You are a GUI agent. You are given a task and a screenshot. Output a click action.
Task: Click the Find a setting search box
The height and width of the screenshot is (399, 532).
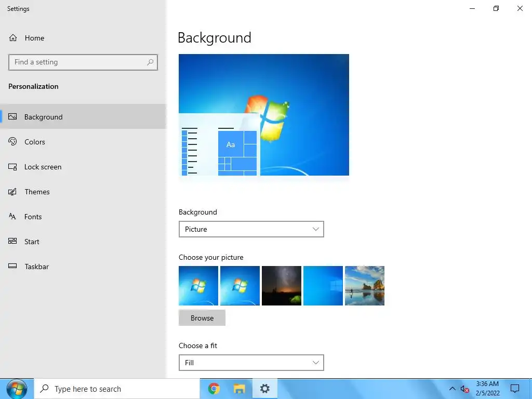[x=83, y=62]
